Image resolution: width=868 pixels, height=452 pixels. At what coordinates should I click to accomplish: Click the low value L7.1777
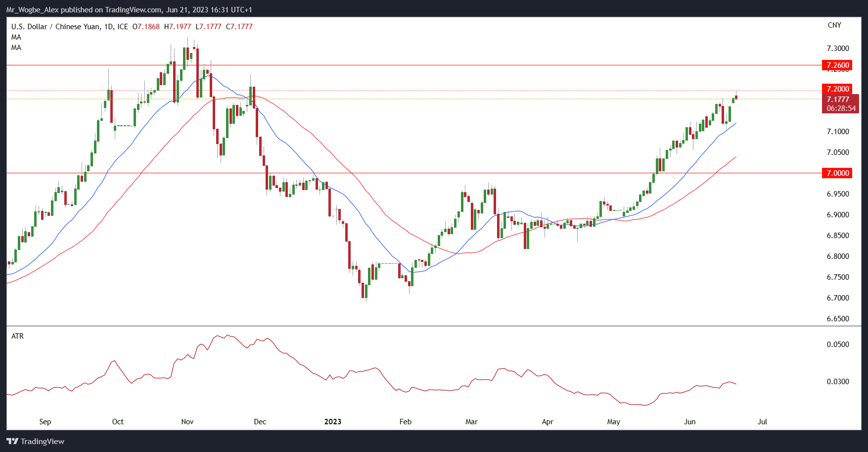208,27
